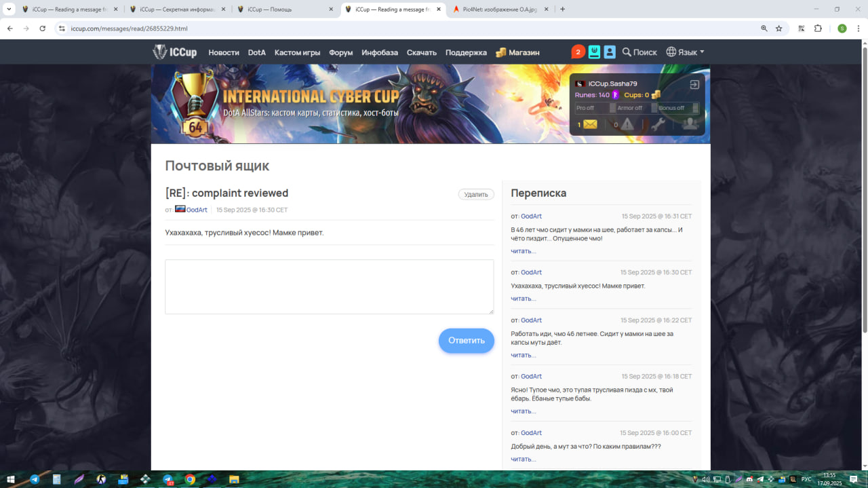Click the Поиск magnifier search
The height and width of the screenshot is (488, 868).
click(639, 52)
